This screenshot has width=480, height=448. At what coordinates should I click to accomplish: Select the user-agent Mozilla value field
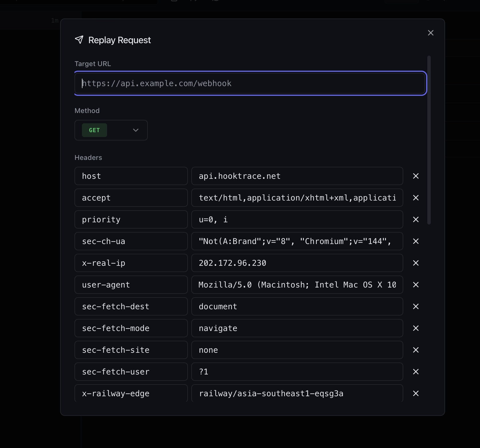point(297,285)
